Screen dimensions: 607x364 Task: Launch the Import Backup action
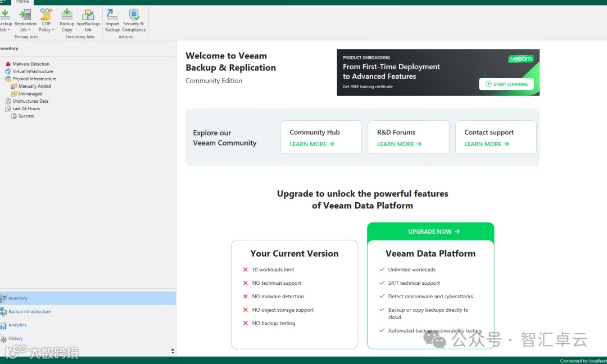point(112,20)
